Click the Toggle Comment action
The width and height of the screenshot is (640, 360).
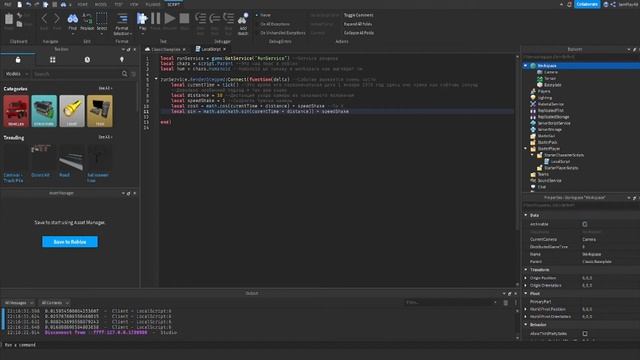pyautogui.click(x=358, y=15)
